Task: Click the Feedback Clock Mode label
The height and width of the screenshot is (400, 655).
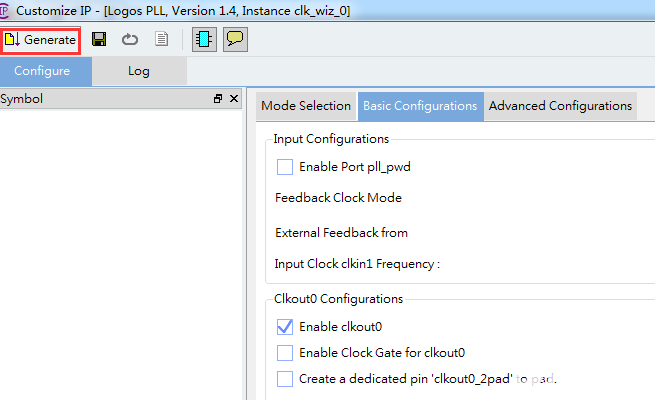Action: point(338,198)
